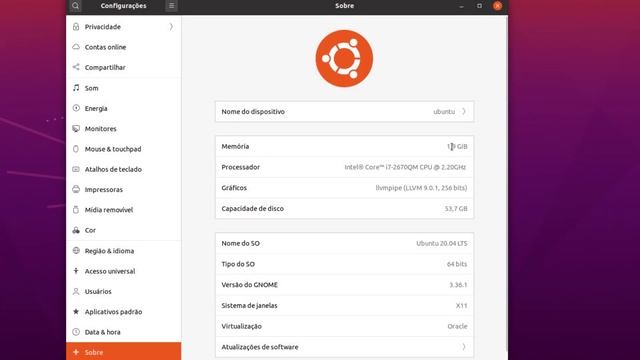Open Atualizações de software chevron
This screenshot has height=360, width=640.
464,347
